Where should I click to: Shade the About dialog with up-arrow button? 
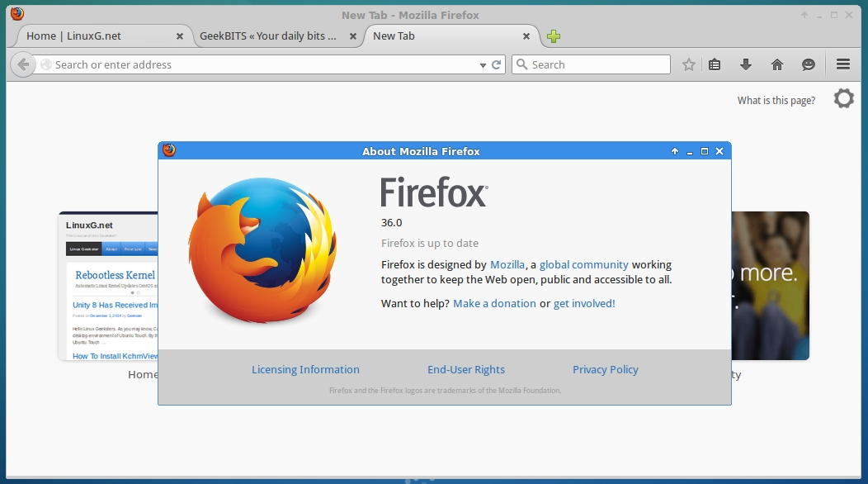[x=675, y=151]
